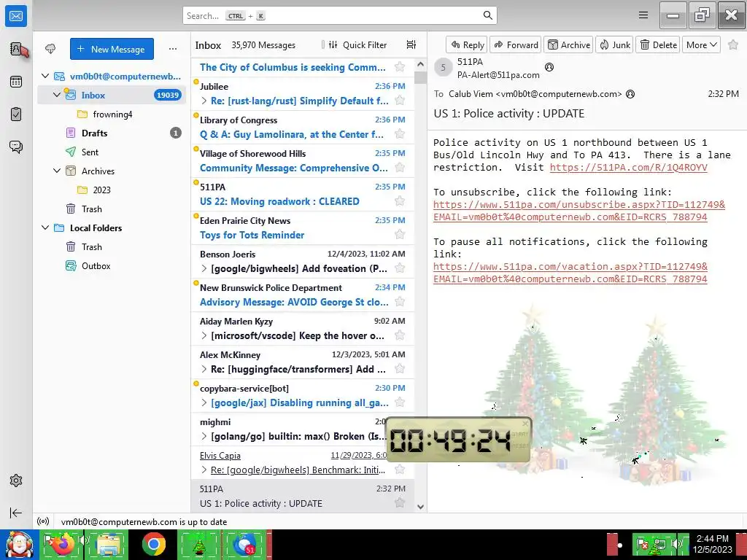
Task: Expand the rust-lang/rust thread
Action: point(204,101)
